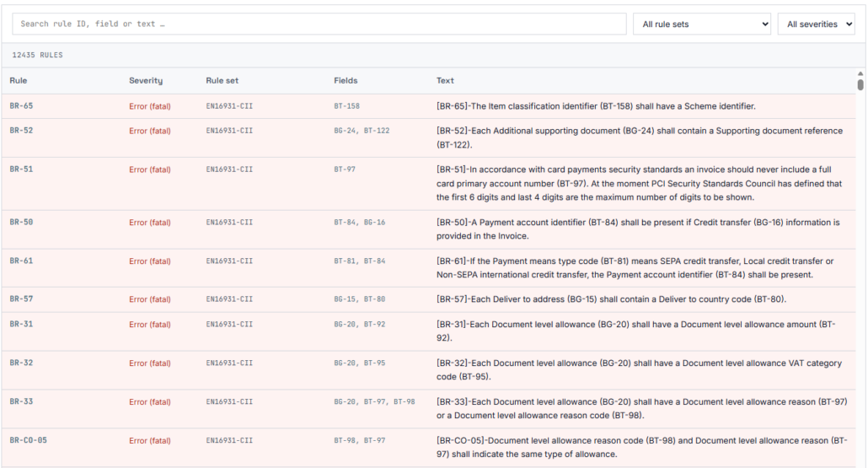Viewport: 868px width, 468px height.
Task: Click the 12435 RULES count label
Action: (38, 55)
